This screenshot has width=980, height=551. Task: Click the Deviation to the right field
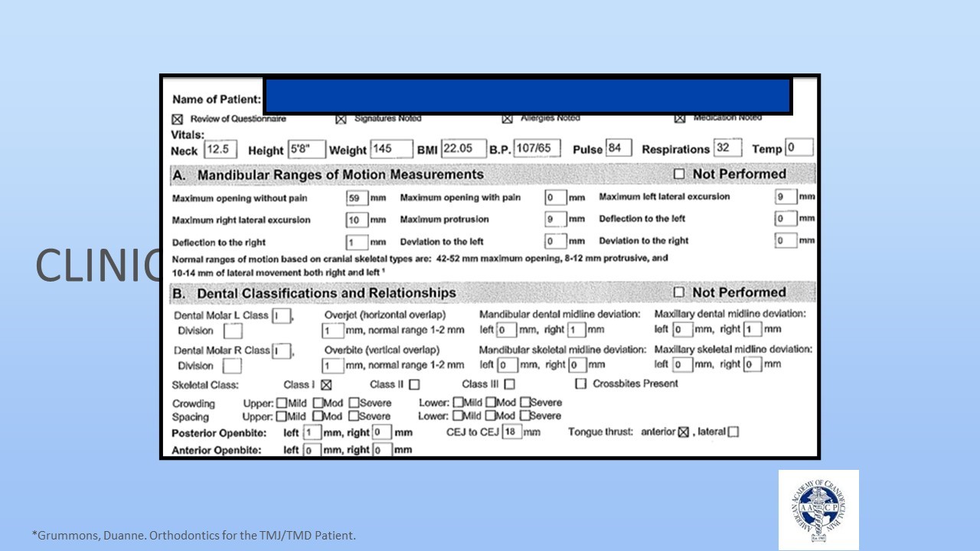coord(786,240)
